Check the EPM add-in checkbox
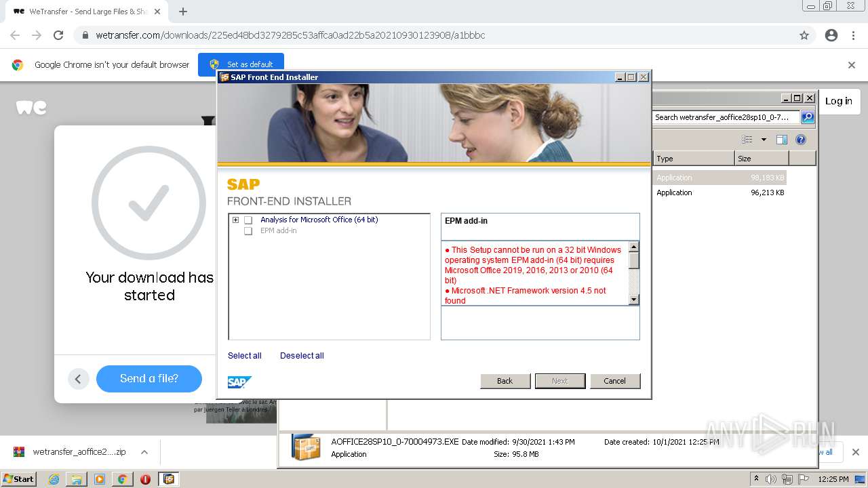This screenshot has width=868, height=488. 248,231
